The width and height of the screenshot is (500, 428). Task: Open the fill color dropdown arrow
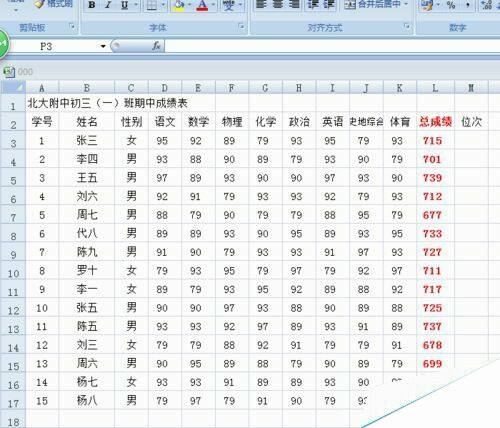tap(190, 5)
